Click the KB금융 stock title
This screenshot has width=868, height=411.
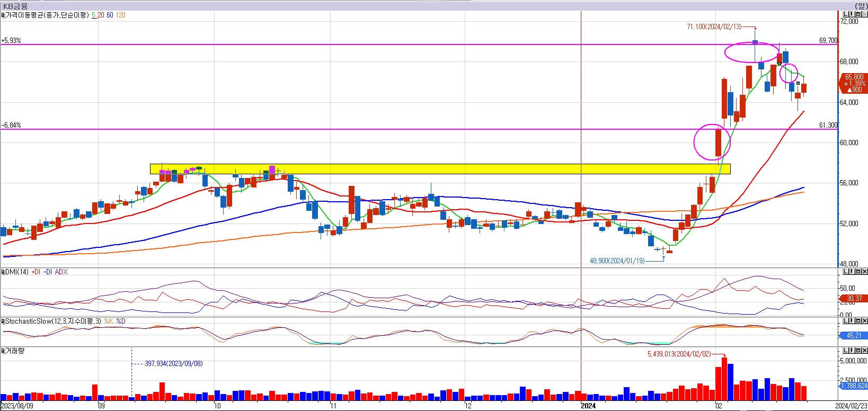(16, 6)
